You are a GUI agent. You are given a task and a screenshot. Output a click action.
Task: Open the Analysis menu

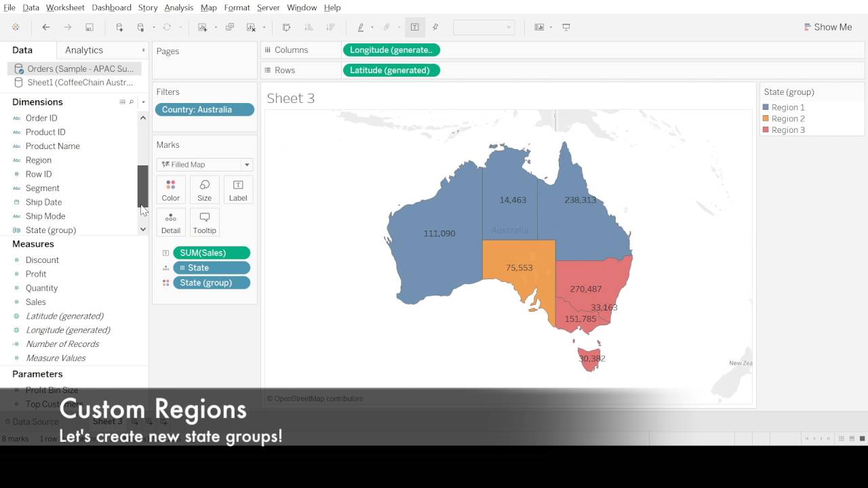pyautogui.click(x=179, y=7)
